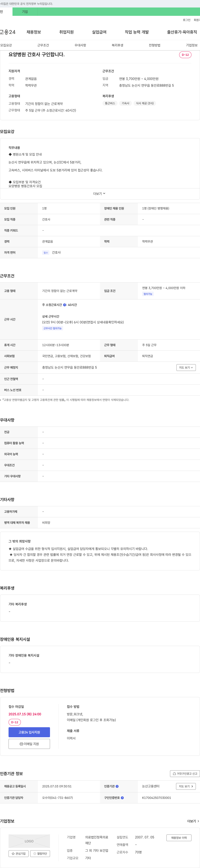Click the D-12 badge under 접수 마감일
This screenshot has height=868, width=200.
[15, 722]
